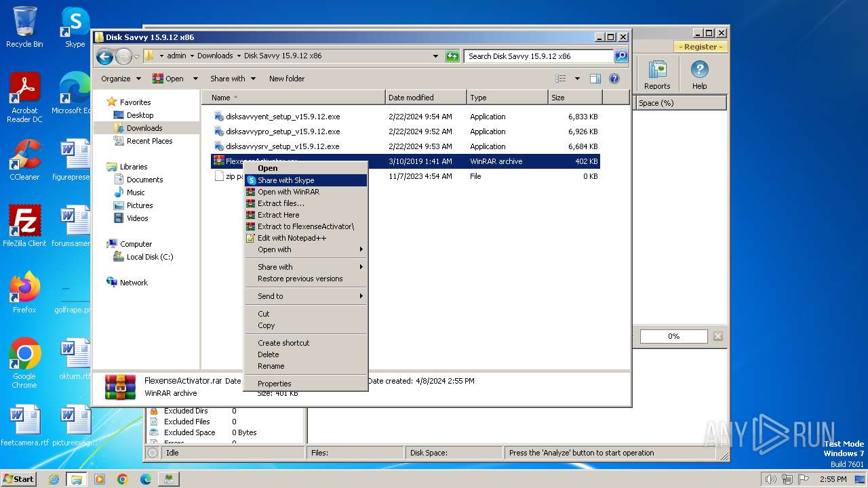The width and height of the screenshot is (868, 488).
Task: Choose Cut from context menu
Action: [x=306, y=314]
